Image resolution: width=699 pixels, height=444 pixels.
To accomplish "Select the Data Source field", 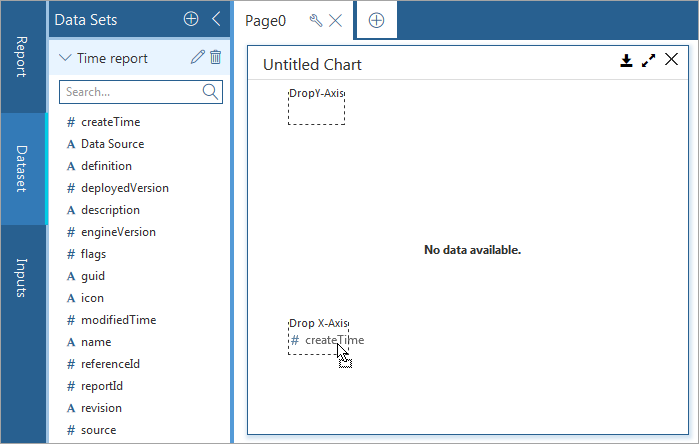I will point(112,144).
